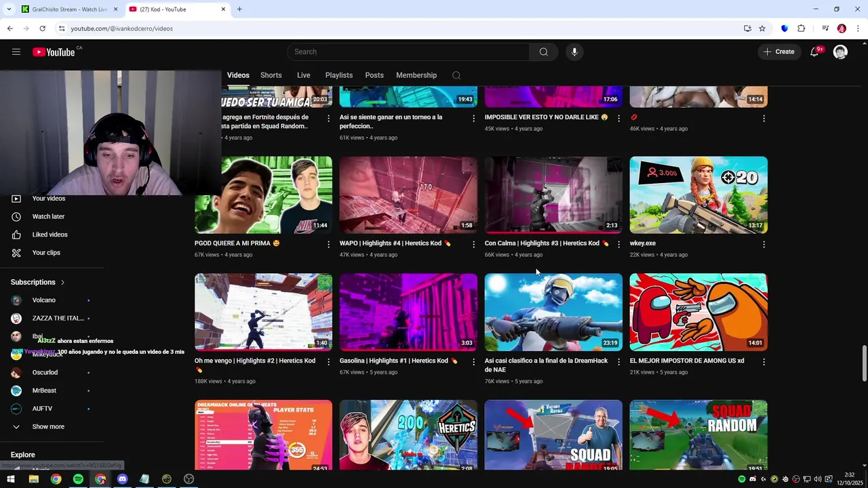
Task: Open Spotify from the taskbar
Action: coord(78,479)
